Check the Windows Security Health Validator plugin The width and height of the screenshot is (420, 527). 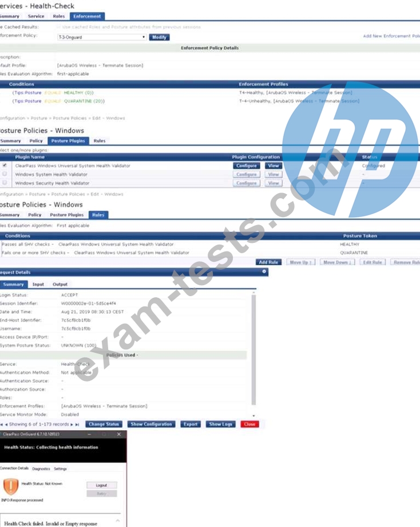[5, 183]
